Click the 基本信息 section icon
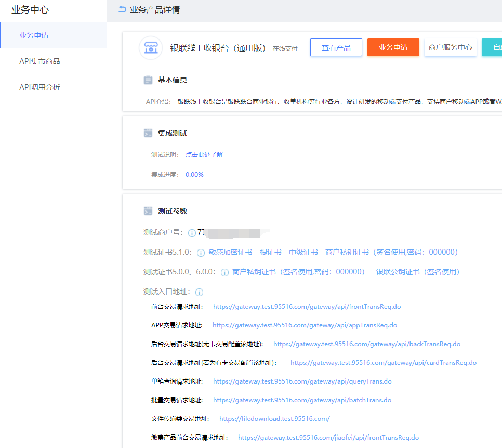This screenshot has height=448, width=502. pos(148,80)
